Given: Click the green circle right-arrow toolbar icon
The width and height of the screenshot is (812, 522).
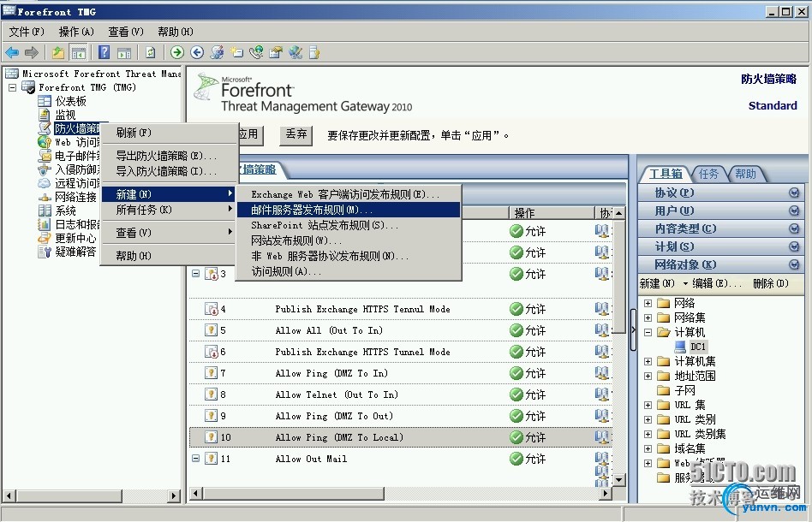Looking at the screenshot, I should pyautogui.click(x=177, y=52).
